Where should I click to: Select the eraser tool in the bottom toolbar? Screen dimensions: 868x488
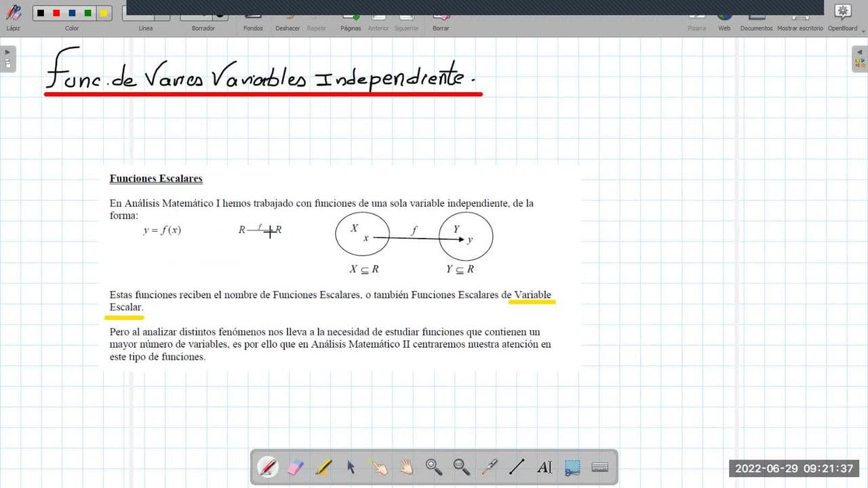point(296,467)
